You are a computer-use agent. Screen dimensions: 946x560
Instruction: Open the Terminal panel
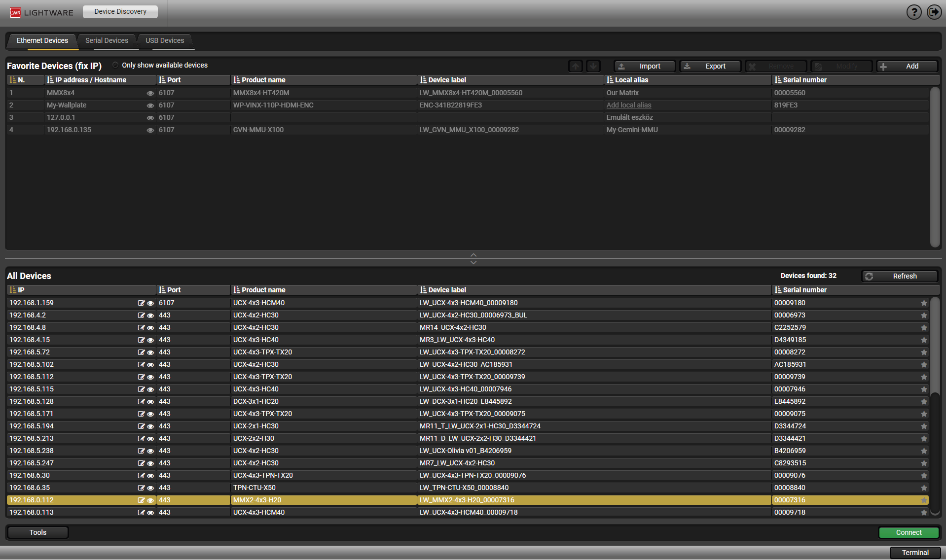tap(915, 553)
